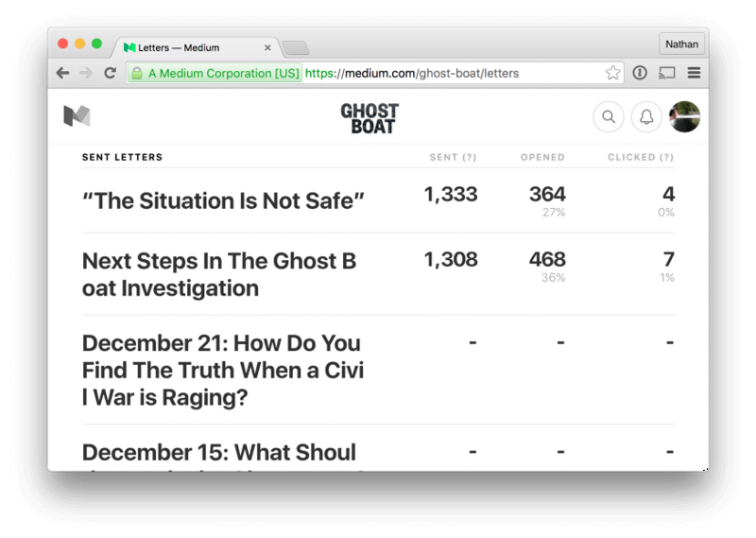Screen dimensions: 756x538
Task: Bookmark page with the star icon
Action: [612, 73]
